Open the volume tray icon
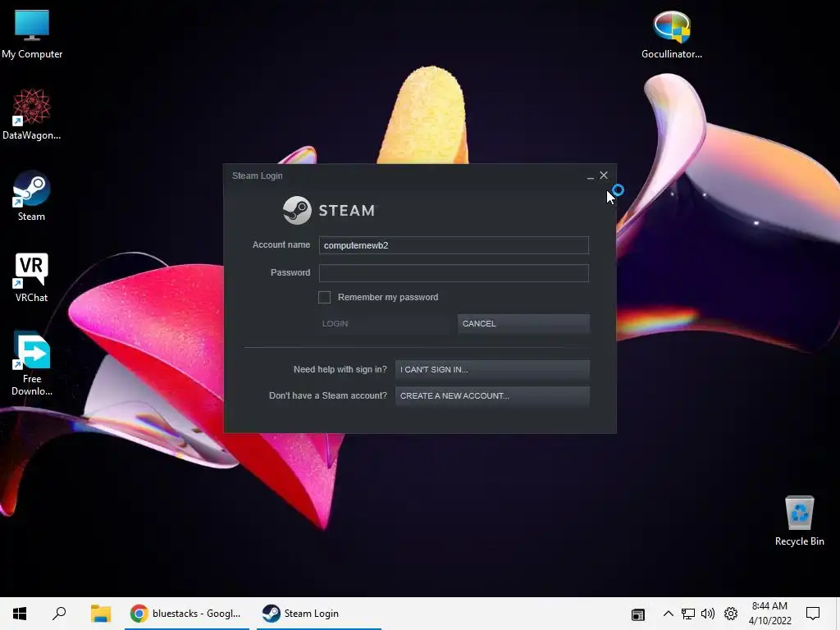The image size is (840, 630). pos(708,614)
